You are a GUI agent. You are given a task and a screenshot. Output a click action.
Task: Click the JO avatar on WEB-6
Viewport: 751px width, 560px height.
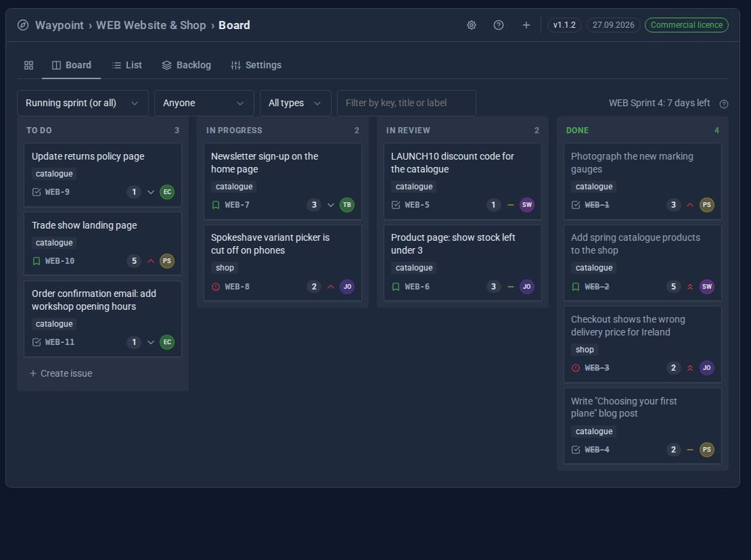click(527, 287)
